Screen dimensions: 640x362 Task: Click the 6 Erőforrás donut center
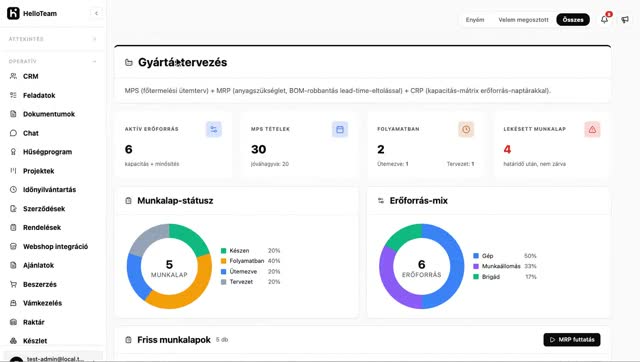[422, 269]
